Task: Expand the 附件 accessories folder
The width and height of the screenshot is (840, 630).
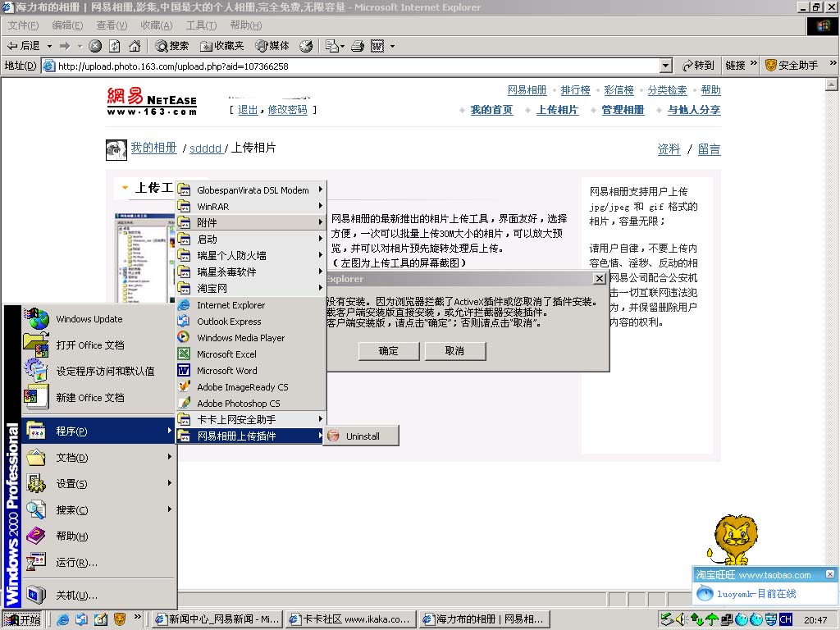Action: (251, 222)
